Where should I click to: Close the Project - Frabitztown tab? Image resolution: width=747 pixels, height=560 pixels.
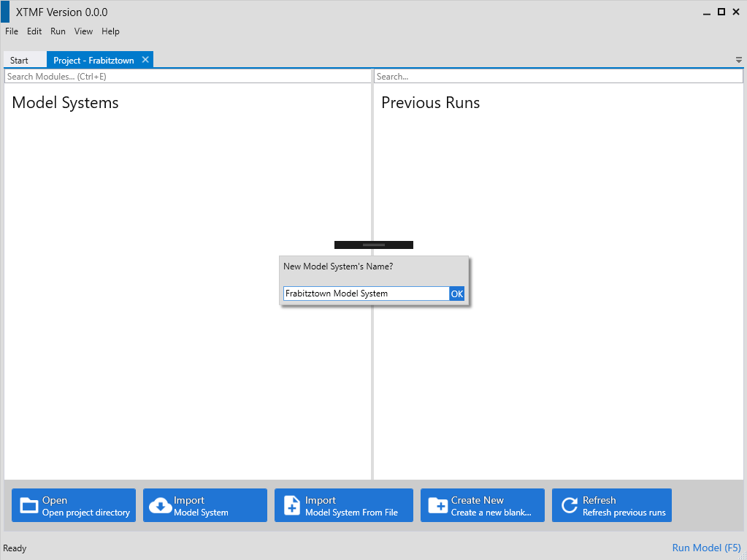click(x=145, y=60)
